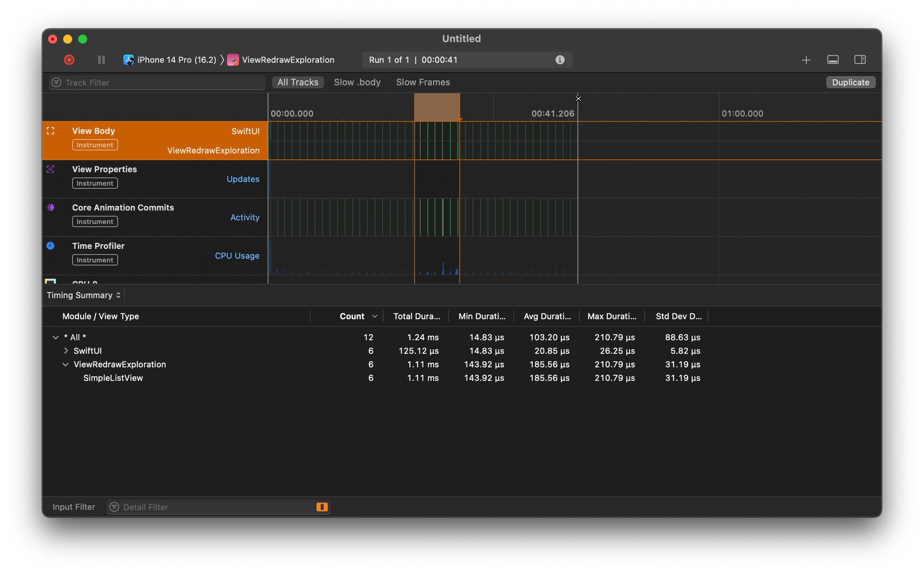Sort by the Count column header
The image size is (924, 573).
[x=352, y=316]
